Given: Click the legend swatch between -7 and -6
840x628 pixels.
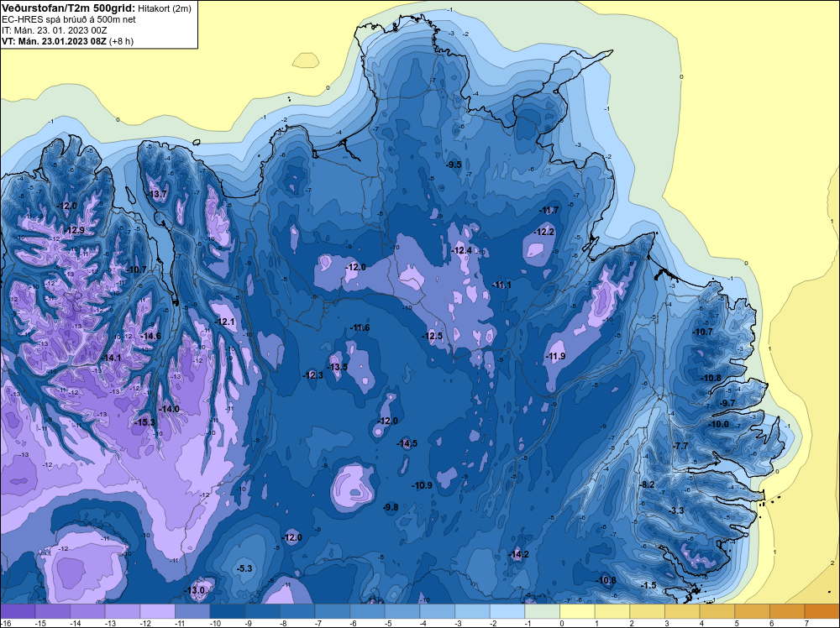Looking at the screenshot, I should pyautogui.click(x=333, y=611).
